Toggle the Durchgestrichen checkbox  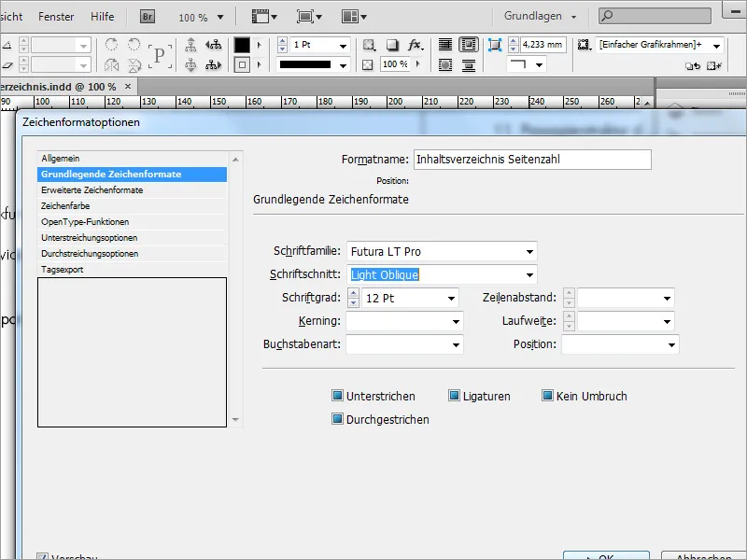[337, 418]
